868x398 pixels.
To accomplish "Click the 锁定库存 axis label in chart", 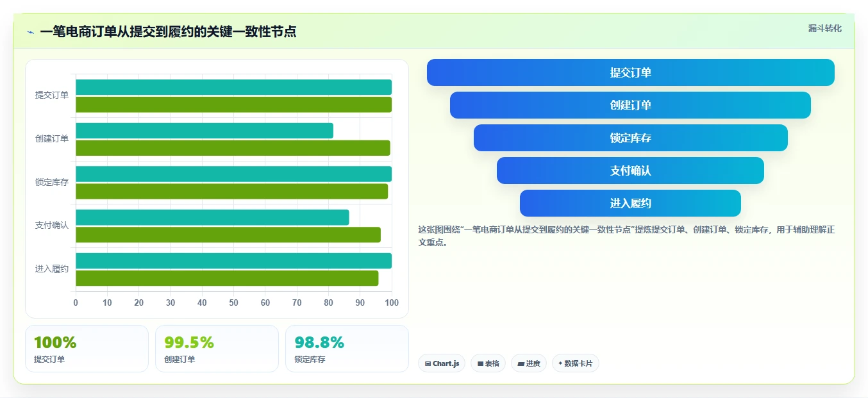I will pyautogui.click(x=52, y=182).
